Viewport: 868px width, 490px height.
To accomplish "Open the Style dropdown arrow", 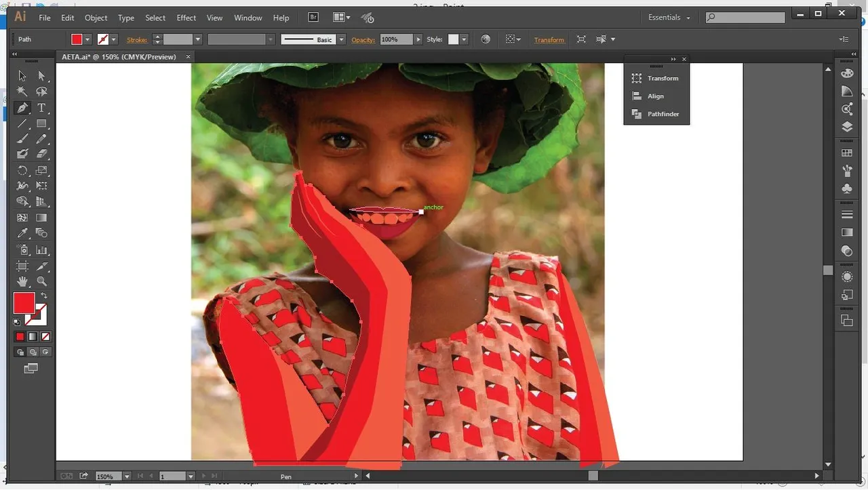I will tap(465, 39).
